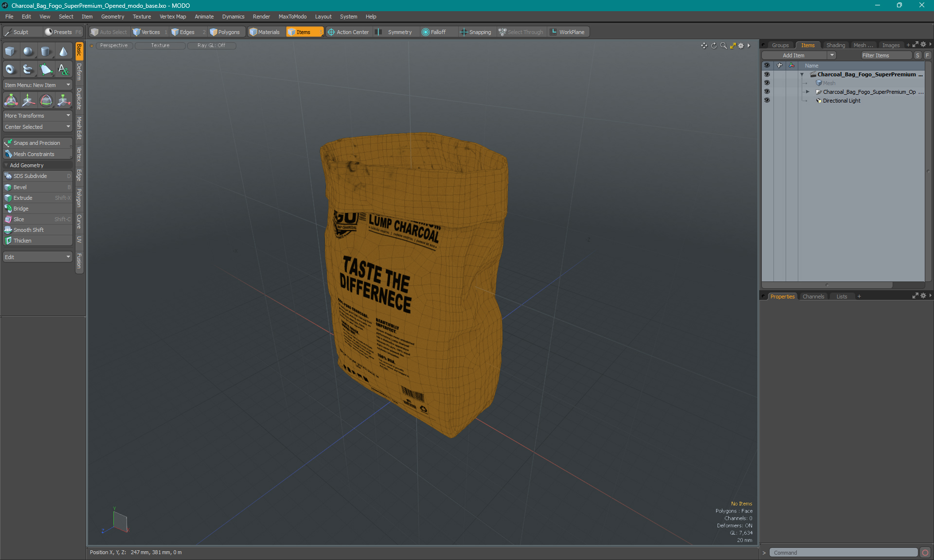The width and height of the screenshot is (934, 560).
Task: Activate the Rotate tool icon
Action: point(46,101)
